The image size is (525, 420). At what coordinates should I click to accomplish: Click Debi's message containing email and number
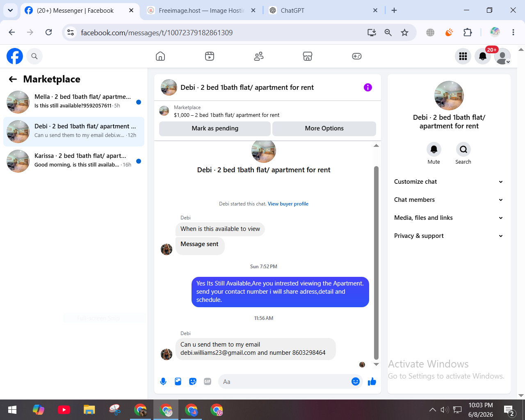point(256,349)
